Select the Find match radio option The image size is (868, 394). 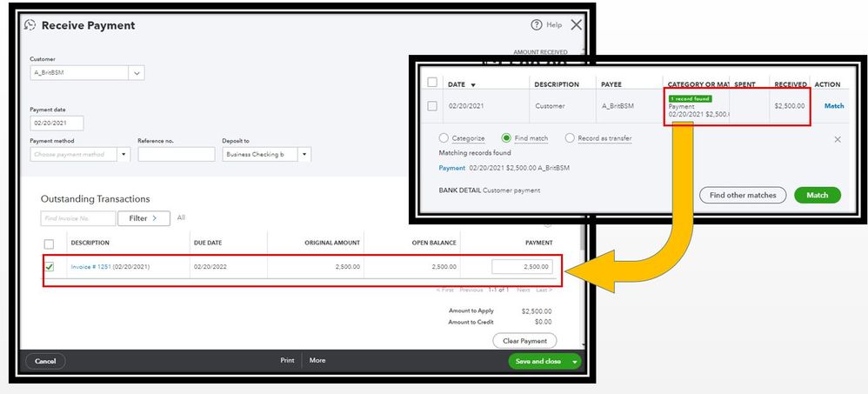506,137
